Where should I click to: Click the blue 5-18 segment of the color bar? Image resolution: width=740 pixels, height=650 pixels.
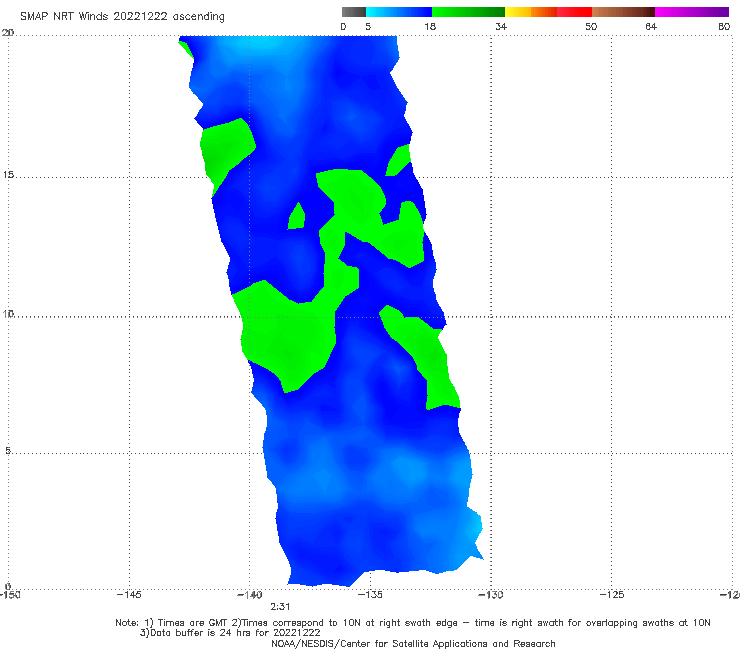click(399, 12)
